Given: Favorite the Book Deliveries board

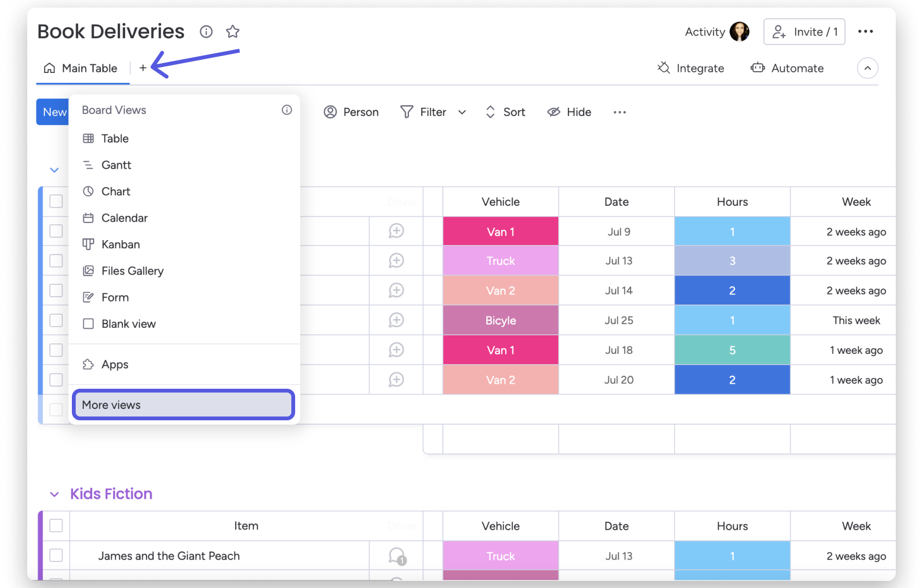Looking at the screenshot, I should pos(233,32).
